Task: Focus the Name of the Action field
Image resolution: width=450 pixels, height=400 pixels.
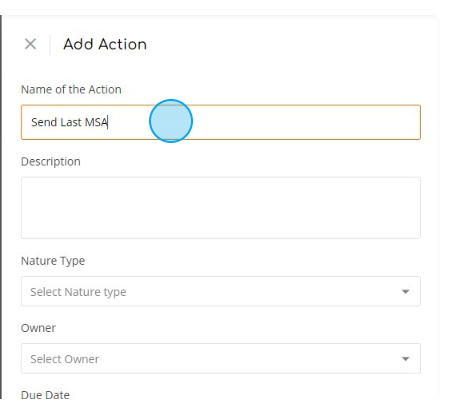Action: coord(221,122)
